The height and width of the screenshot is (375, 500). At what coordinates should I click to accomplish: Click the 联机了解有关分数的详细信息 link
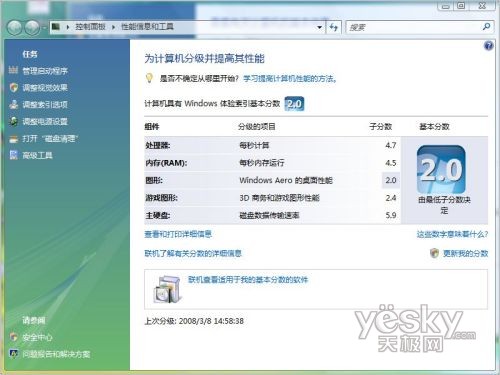pos(193,254)
